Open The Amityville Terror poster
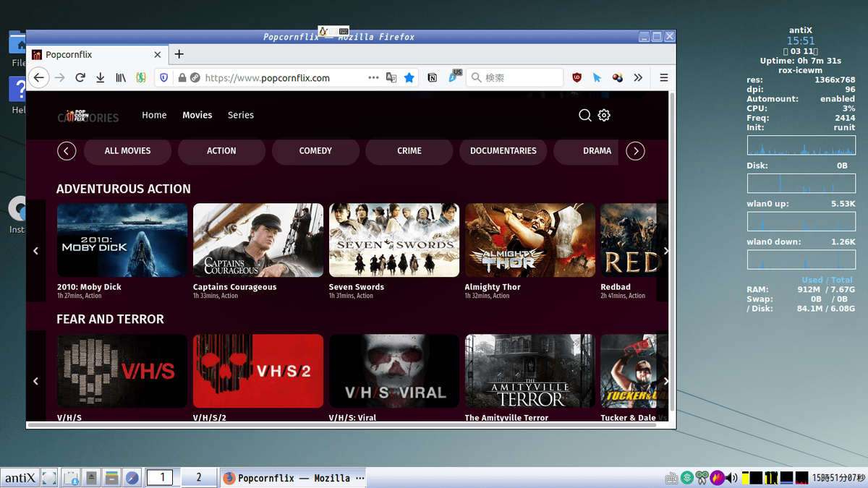This screenshot has width=868, height=488. click(x=530, y=371)
